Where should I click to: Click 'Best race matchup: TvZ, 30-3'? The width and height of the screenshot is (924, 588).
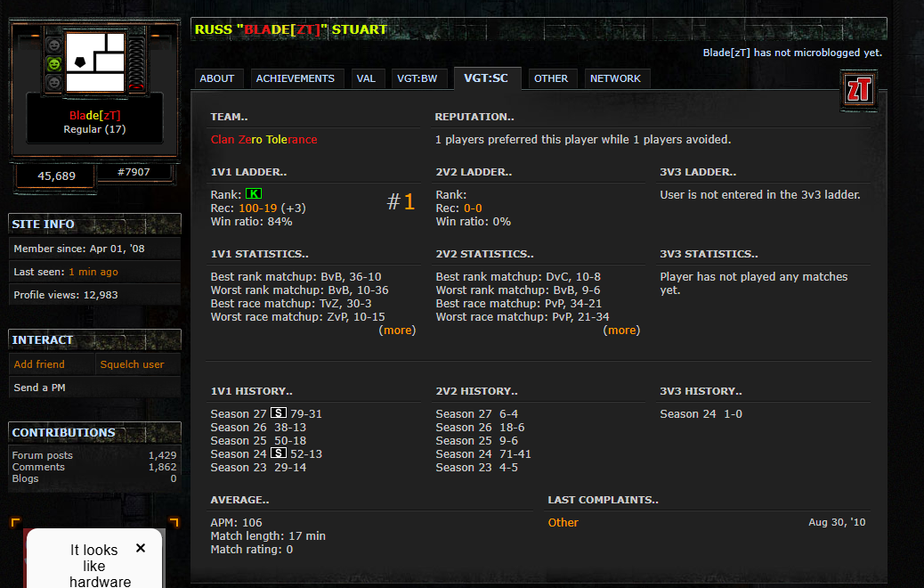pos(291,304)
